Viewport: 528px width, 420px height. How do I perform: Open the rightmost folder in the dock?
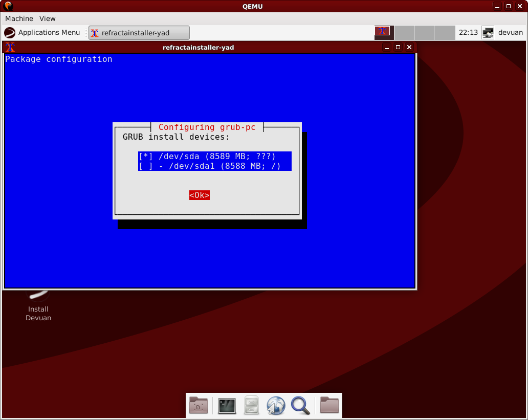329,406
